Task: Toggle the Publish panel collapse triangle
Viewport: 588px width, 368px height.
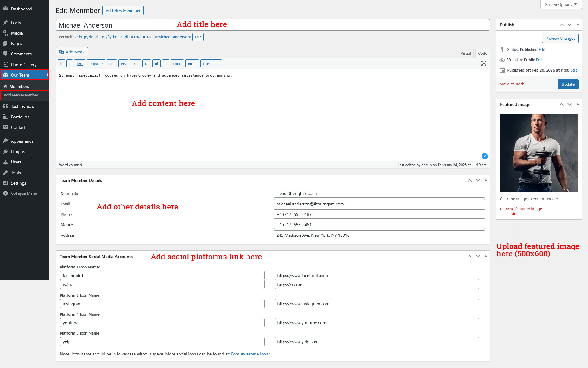Action: (x=578, y=25)
